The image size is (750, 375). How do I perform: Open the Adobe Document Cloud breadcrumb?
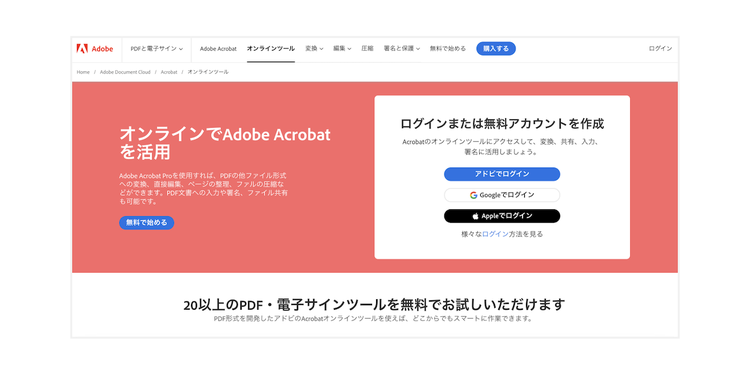point(125,72)
